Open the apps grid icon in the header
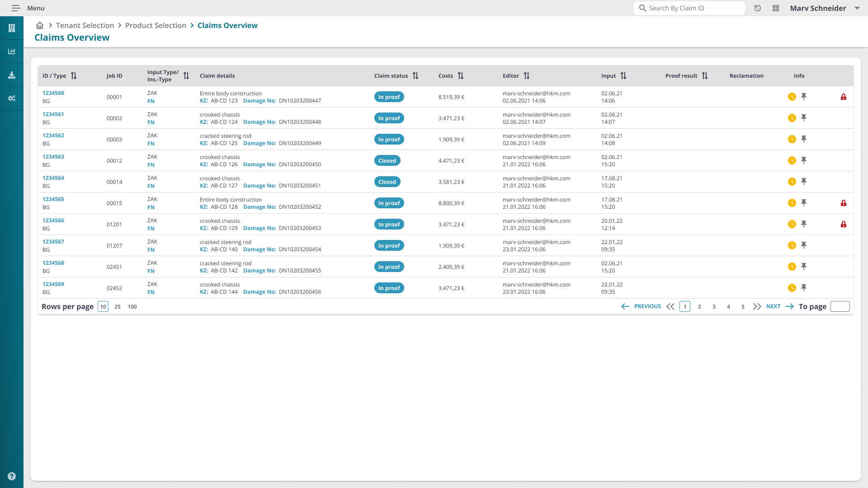 [x=776, y=8]
